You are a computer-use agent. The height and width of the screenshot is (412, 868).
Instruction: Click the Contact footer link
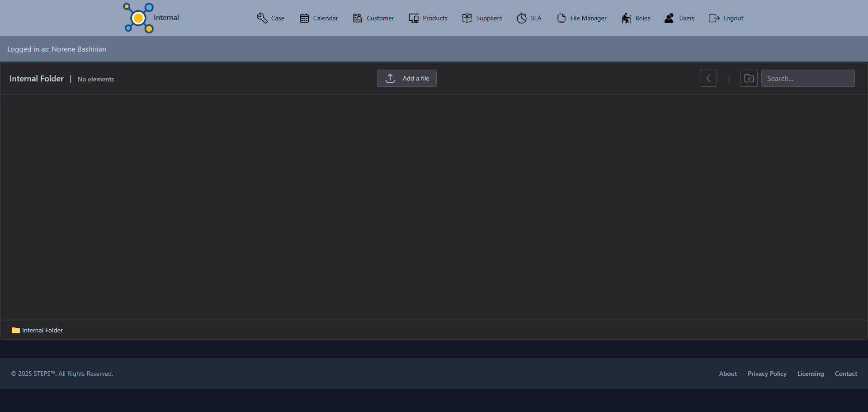coord(846,374)
